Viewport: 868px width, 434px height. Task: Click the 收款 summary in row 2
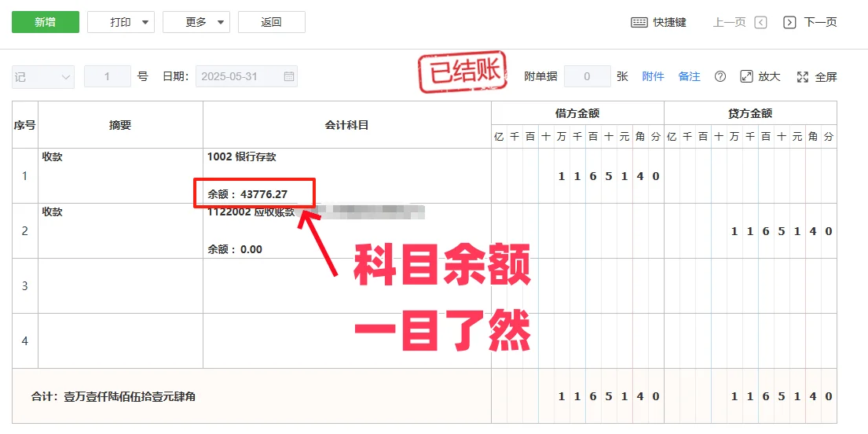[53, 211]
